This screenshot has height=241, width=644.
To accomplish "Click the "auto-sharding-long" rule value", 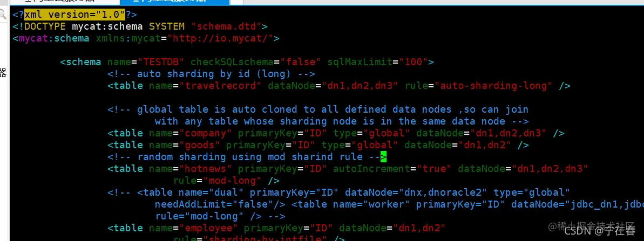I will pos(494,86).
